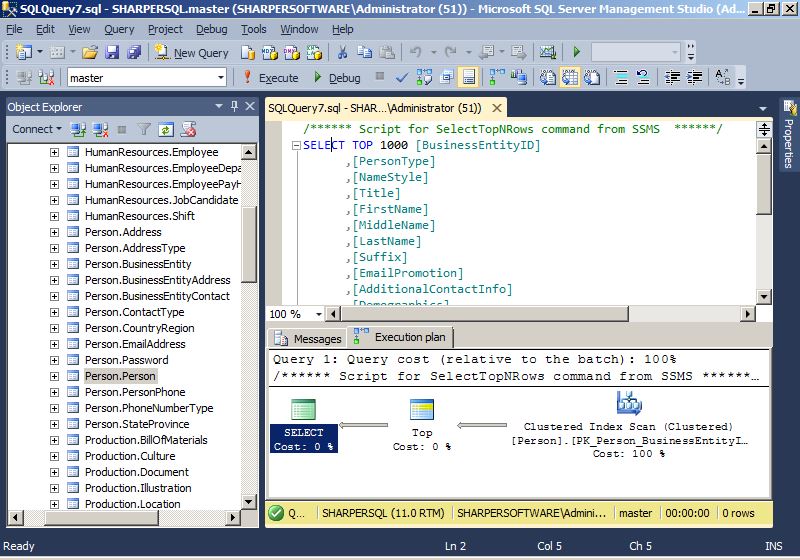Image resolution: width=800 pixels, height=560 pixels.
Task: Parse the query with the blue checkmark
Action: [x=402, y=78]
